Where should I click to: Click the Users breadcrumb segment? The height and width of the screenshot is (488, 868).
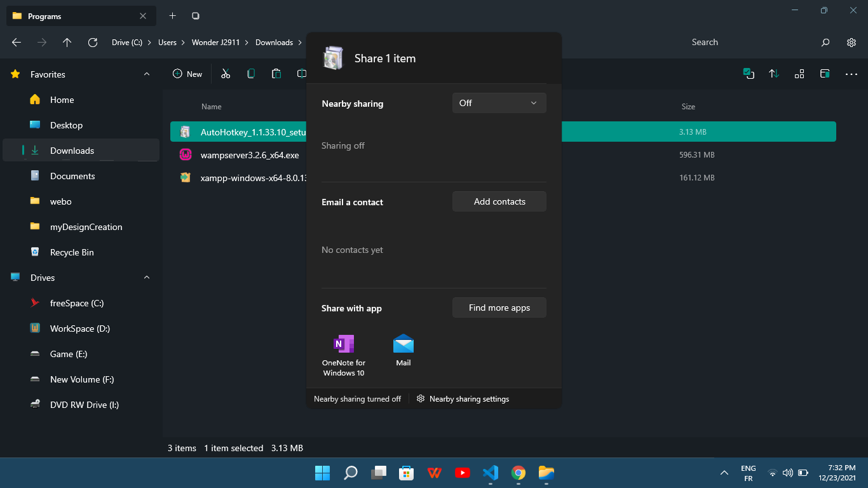click(x=167, y=43)
